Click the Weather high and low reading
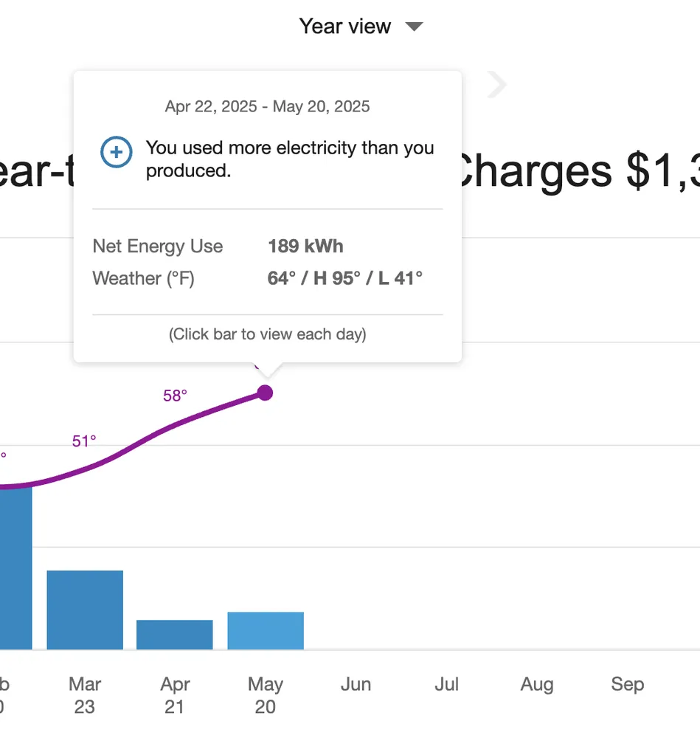This screenshot has height=738, width=700. click(344, 278)
